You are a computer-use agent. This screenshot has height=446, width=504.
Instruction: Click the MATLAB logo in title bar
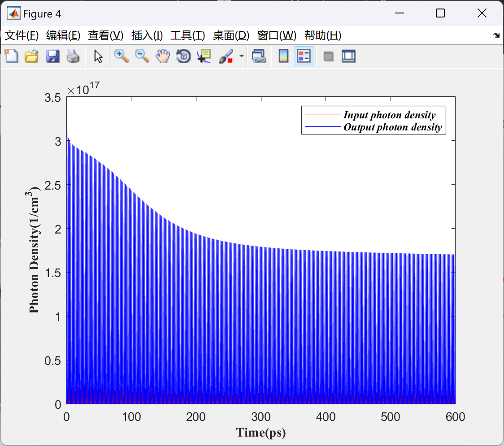13,13
